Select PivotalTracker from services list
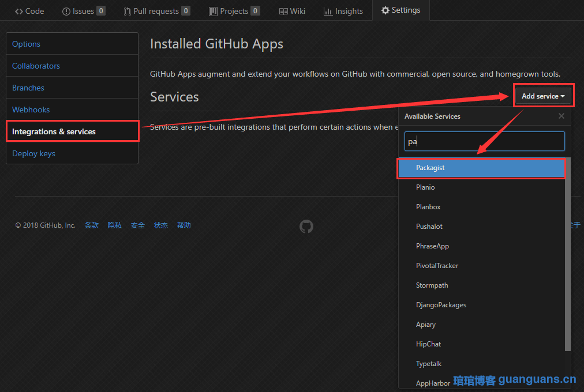 tap(482, 266)
